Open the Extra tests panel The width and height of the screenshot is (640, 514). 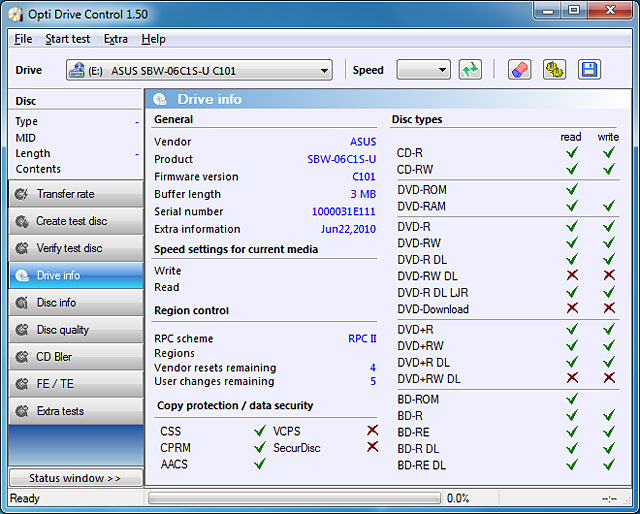(76, 411)
